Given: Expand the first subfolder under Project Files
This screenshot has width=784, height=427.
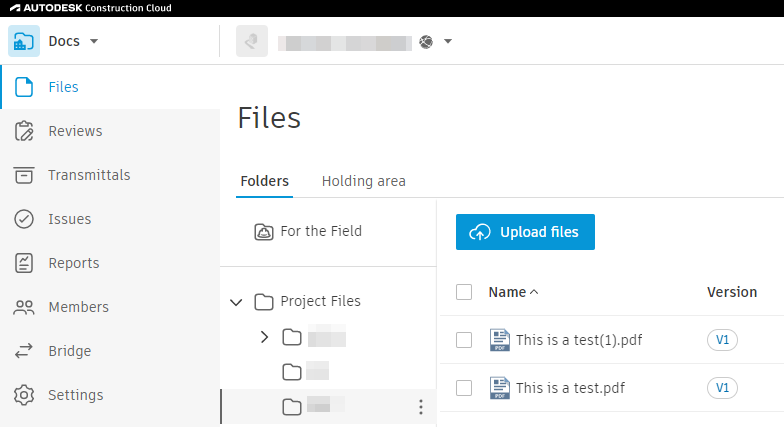Looking at the screenshot, I should [x=265, y=337].
